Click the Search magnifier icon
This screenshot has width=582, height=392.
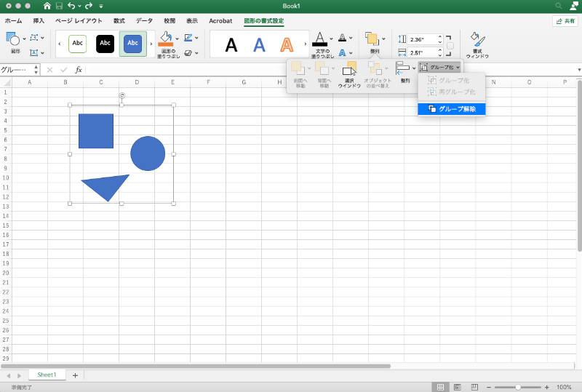(559, 6)
